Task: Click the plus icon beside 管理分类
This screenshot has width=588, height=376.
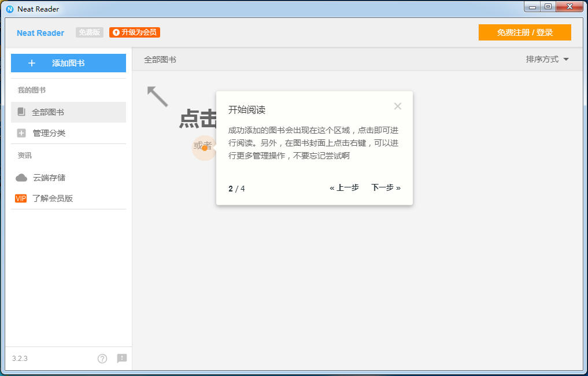Action: pos(21,133)
